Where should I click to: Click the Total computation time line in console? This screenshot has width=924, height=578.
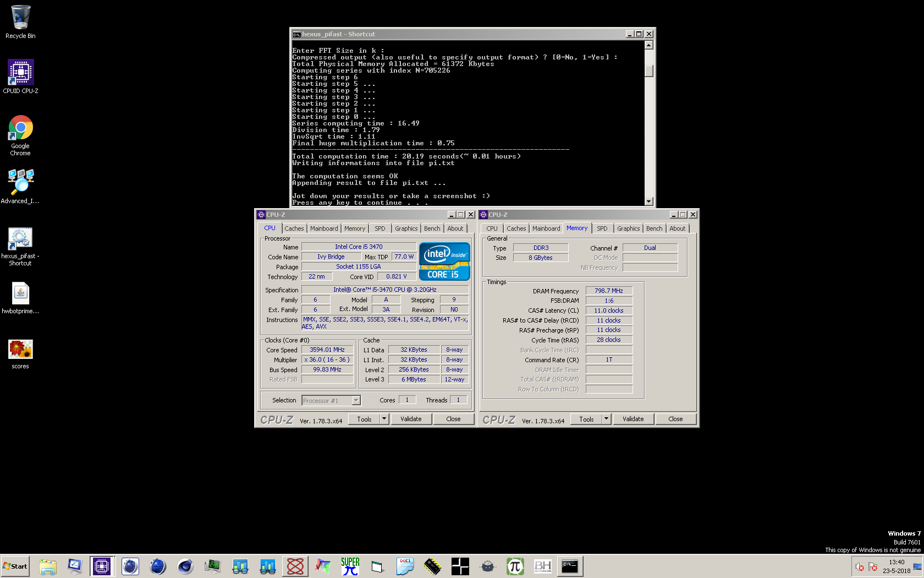[406, 156]
